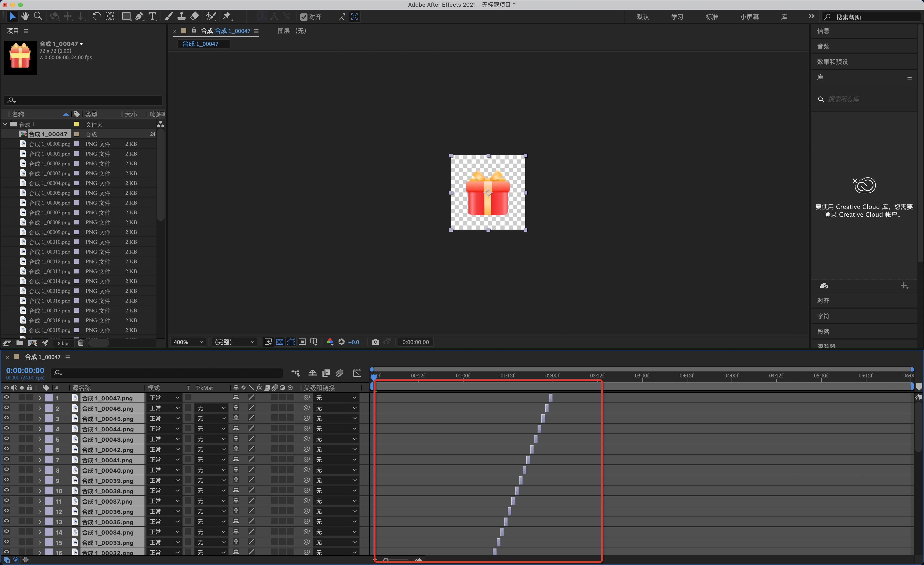The height and width of the screenshot is (565, 924).
Task: Click label color swatch of layer 3
Action: click(x=49, y=418)
